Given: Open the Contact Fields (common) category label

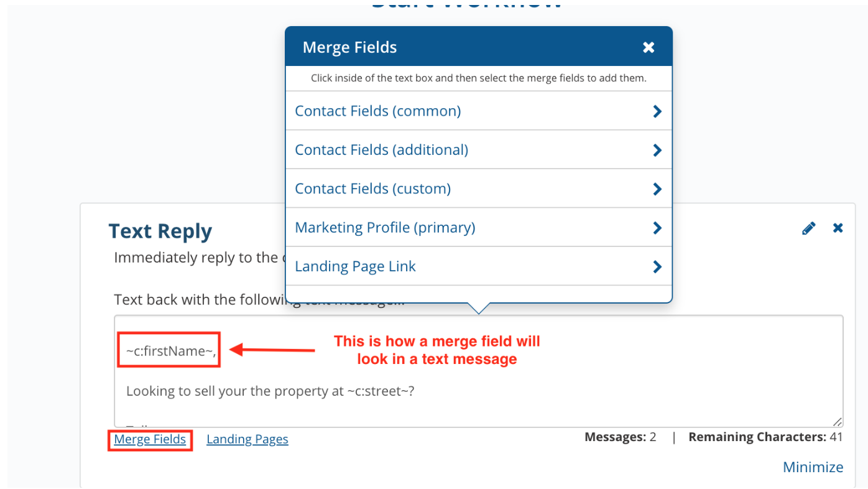Looking at the screenshot, I should tap(377, 111).
